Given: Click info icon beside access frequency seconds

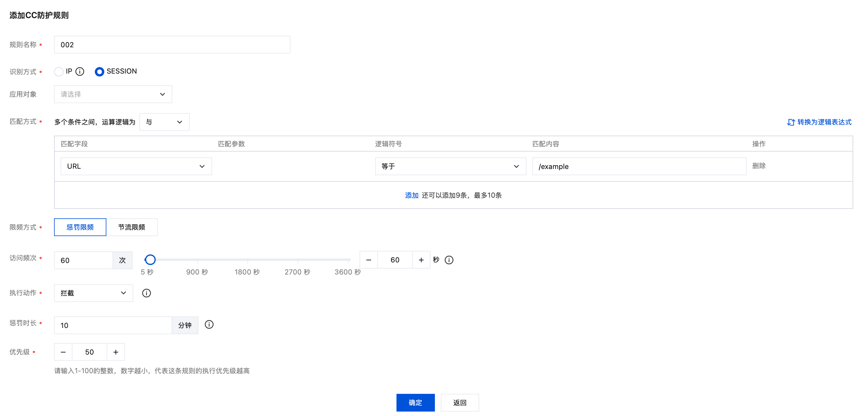Looking at the screenshot, I should click(x=449, y=260).
